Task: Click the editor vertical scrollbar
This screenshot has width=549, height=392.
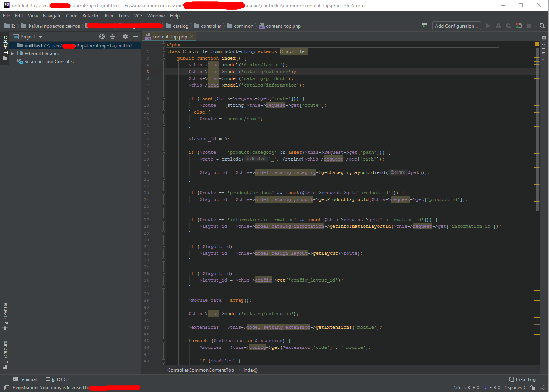Action: click(x=537, y=131)
